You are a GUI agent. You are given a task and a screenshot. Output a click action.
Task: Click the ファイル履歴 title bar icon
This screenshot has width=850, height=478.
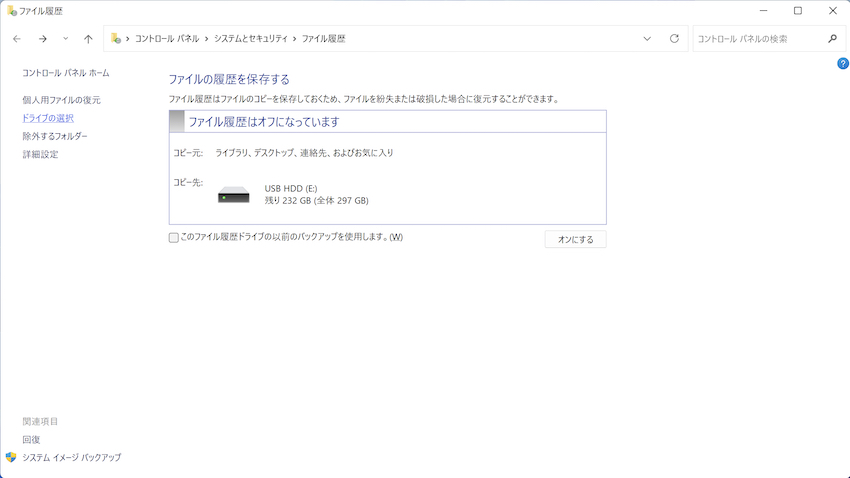pos(11,10)
